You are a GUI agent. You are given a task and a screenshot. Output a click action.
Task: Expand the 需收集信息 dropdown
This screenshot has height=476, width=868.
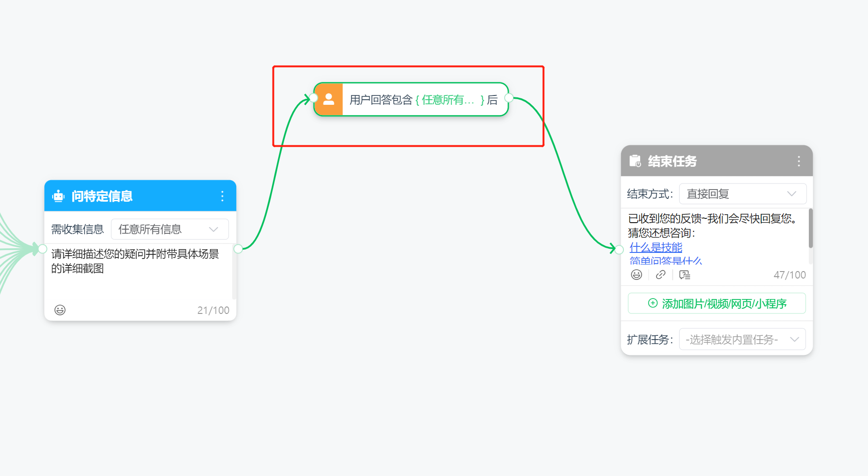coord(170,229)
